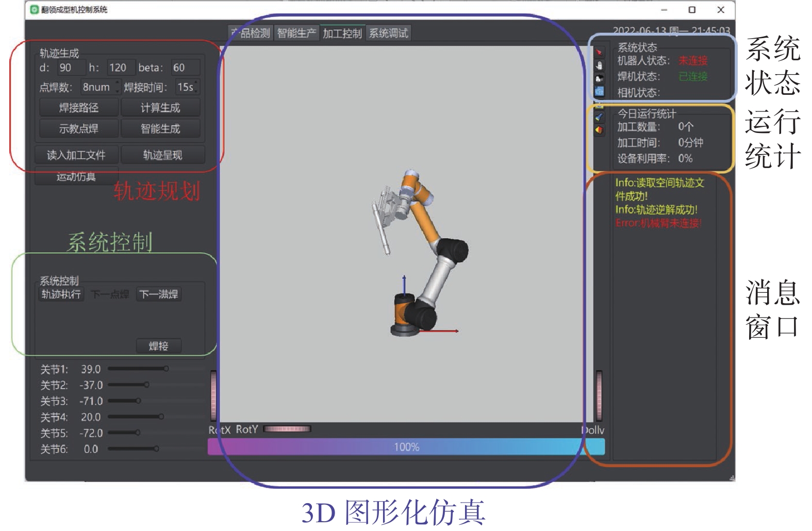812x531 pixels.
Task: Click the 计算生成 button
Action: (160, 108)
